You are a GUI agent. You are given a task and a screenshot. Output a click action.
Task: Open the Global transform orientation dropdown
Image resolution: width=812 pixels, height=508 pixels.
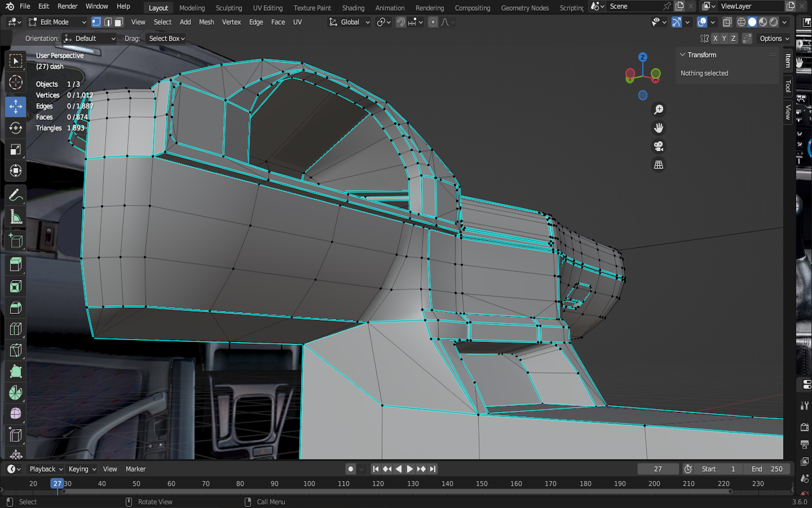click(x=350, y=22)
